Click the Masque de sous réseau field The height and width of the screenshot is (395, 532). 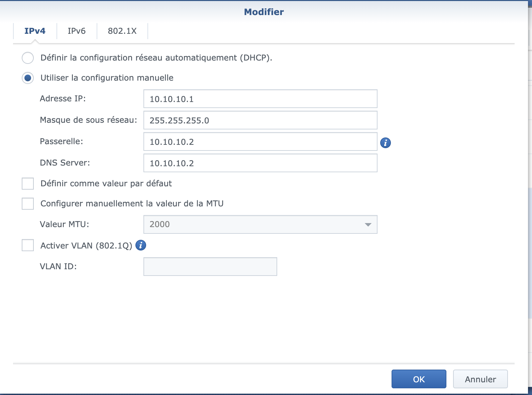(x=260, y=120)
